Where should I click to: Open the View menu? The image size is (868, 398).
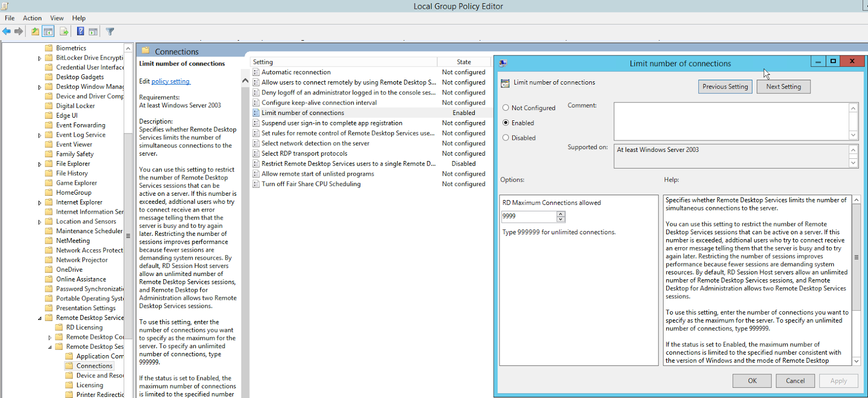click(57, 18)
